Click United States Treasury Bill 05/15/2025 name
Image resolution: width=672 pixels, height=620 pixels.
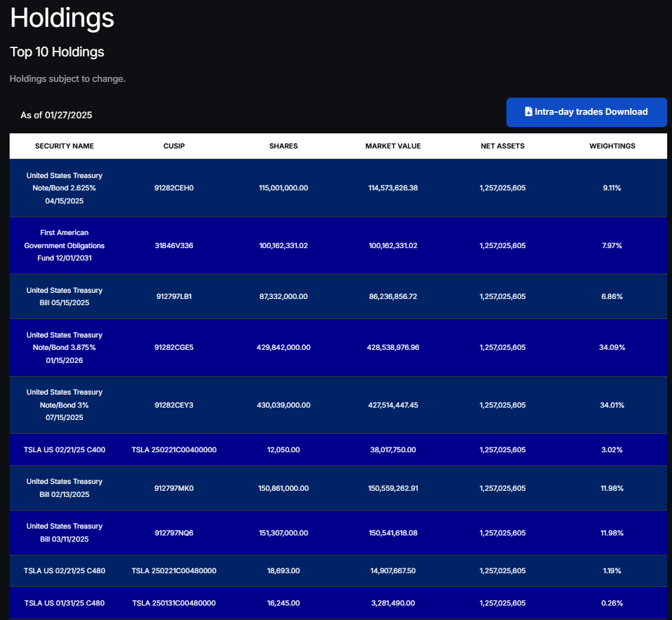click(65, 296)
